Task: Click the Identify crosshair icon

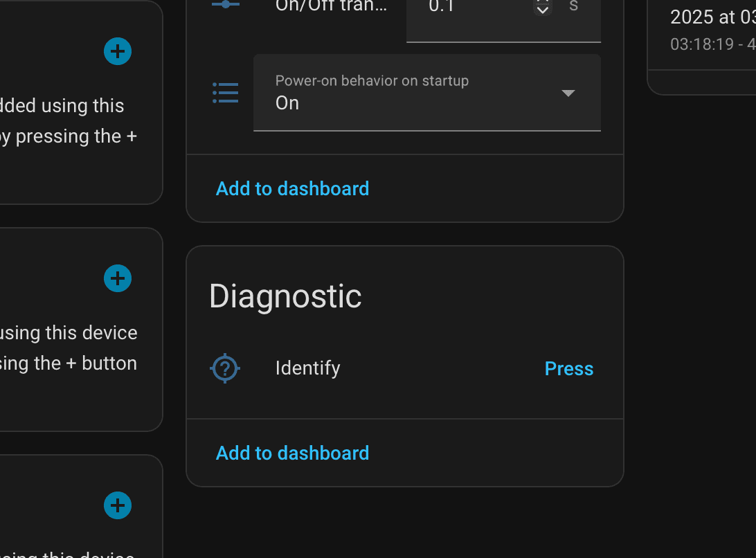Action: [x=224, y=368]
